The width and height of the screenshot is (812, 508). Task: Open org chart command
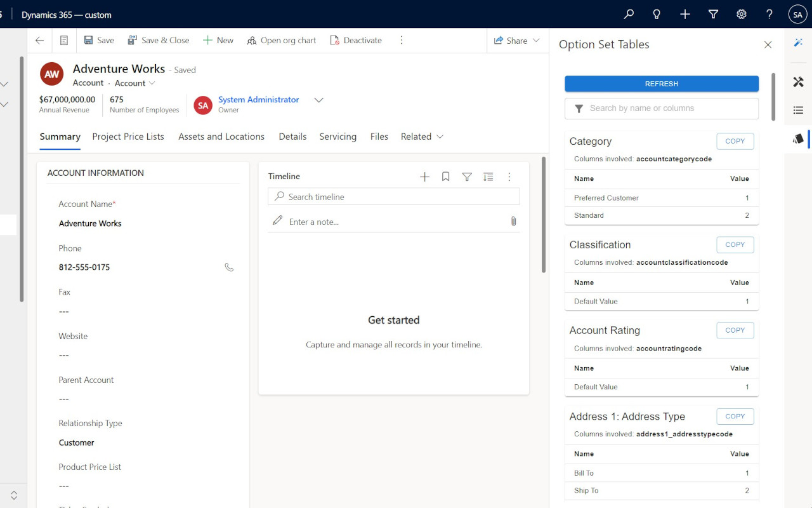(x=282, y=40)
